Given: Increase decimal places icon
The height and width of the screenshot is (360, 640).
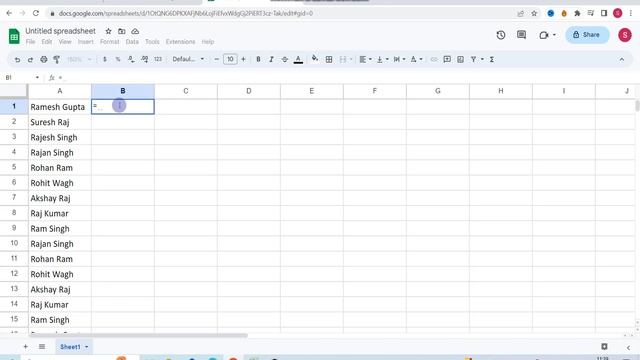Looking at the screenshot, I should (144, 60).
